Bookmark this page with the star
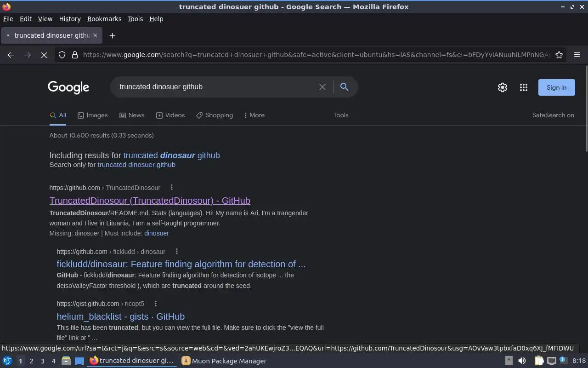588x368 pixels. pyautogui.click(x=559, y=55)
